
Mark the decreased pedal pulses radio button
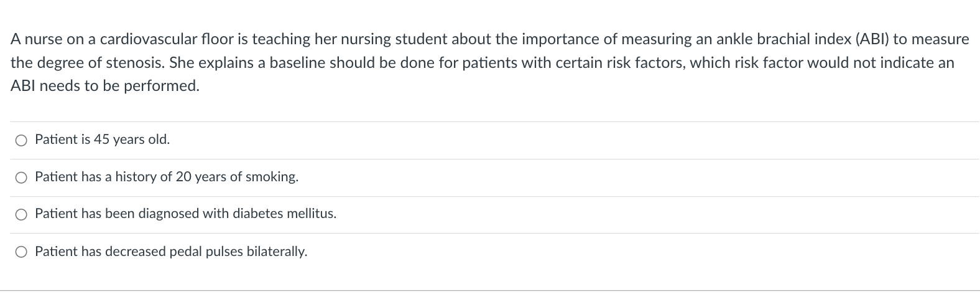click(21, 252)
